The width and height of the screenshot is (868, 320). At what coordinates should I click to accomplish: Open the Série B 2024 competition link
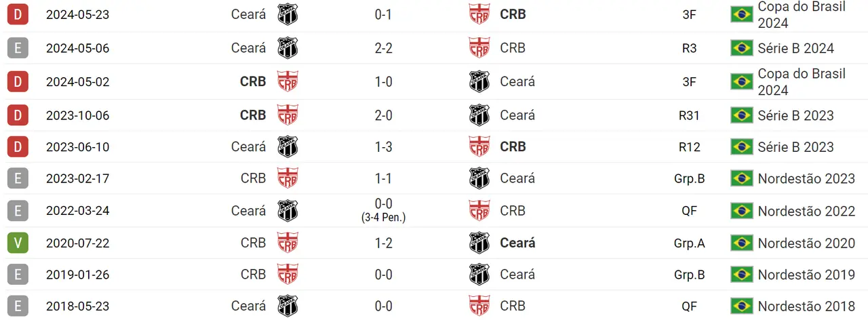796,48
